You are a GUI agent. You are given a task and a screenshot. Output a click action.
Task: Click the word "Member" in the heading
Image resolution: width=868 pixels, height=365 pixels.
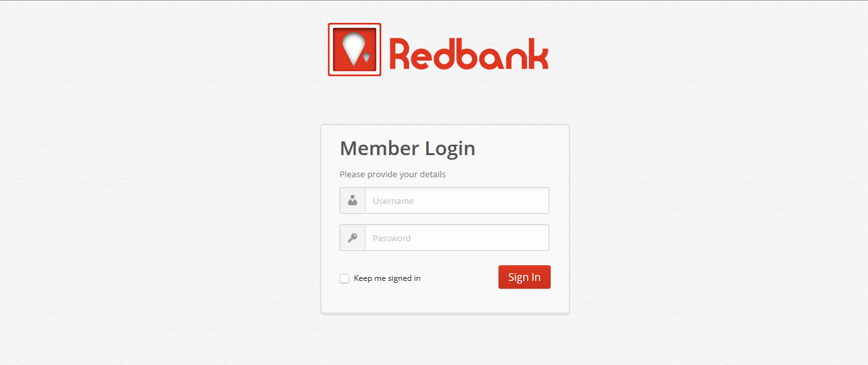coord(380,148)
